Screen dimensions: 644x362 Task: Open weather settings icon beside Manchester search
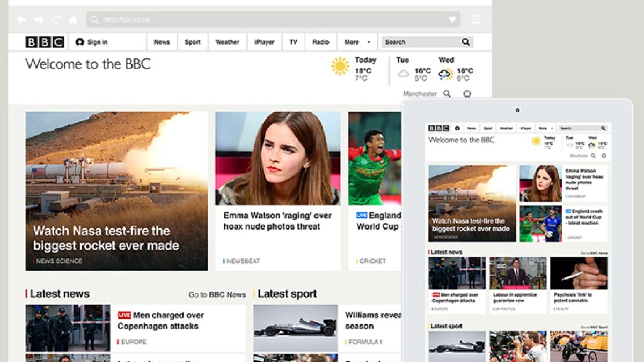pos(467,94)
